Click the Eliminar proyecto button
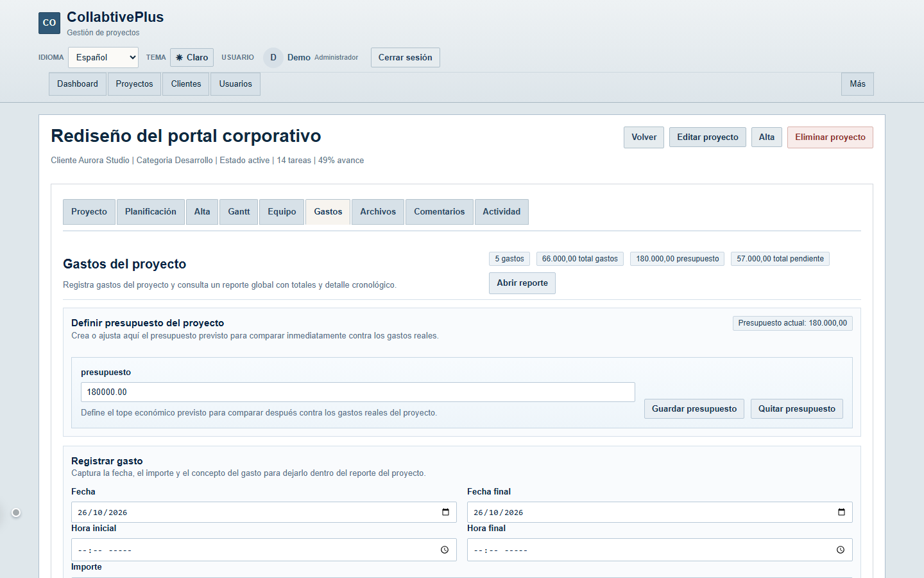The image size is (924, 578). click(830, 137)
